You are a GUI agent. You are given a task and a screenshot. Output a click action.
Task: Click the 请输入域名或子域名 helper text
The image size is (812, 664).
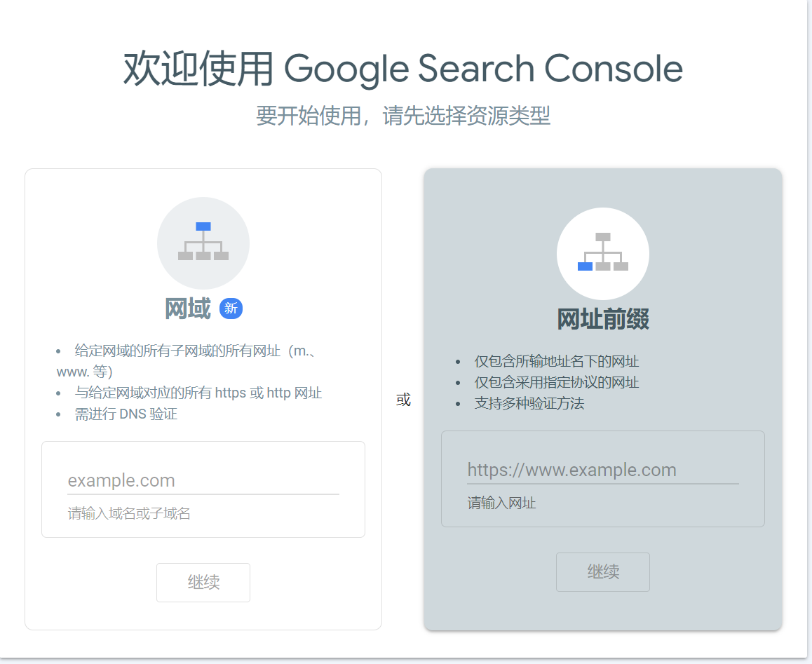click(x=129, y=513)
